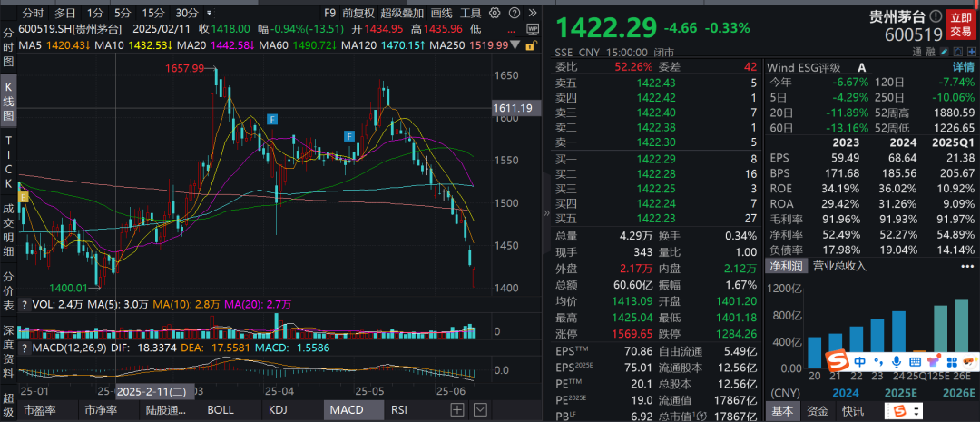Open Sogou soft keyboard icon

point(915,361)
